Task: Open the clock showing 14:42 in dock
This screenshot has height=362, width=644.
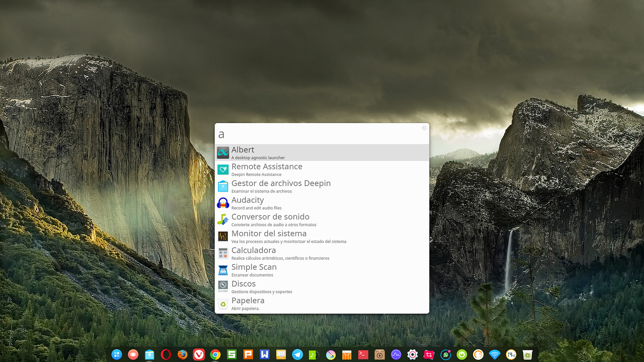Action: pos(511,354)
